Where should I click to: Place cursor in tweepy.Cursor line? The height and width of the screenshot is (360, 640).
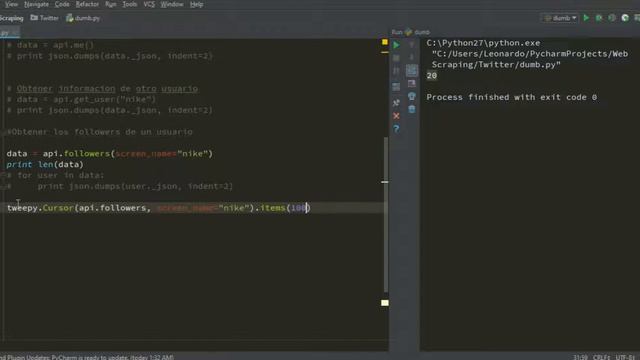point(158,208)
